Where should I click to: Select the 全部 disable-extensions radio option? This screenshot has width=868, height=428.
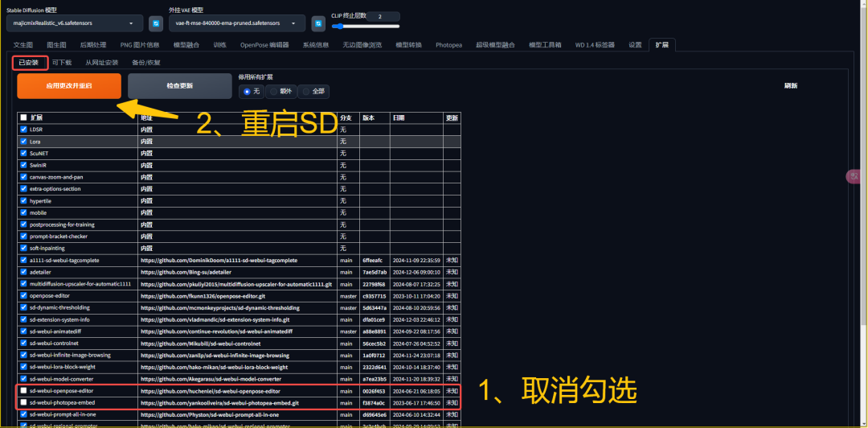click(x=313, y=91)
